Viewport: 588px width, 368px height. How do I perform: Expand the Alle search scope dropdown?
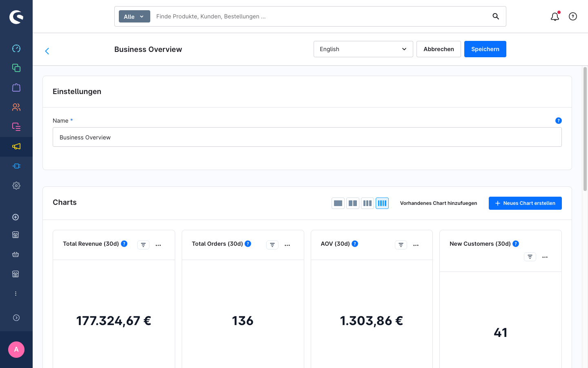134,16
